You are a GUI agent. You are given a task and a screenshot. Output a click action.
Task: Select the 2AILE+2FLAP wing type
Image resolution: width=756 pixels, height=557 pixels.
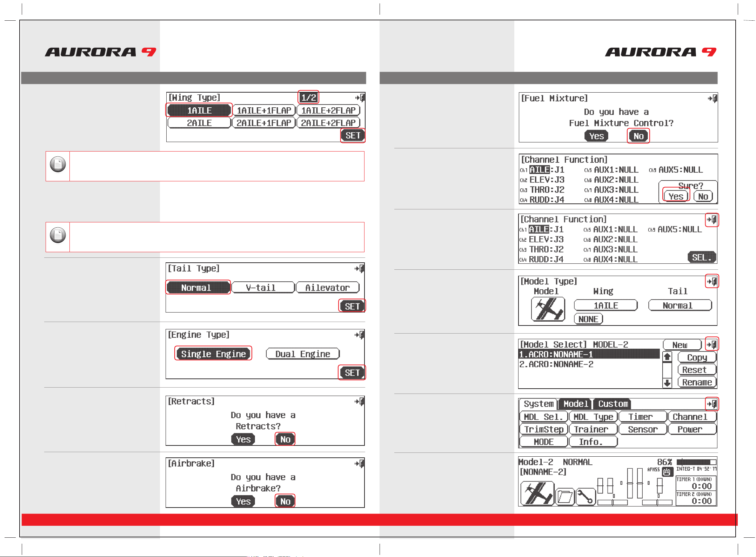click(329, 123)
